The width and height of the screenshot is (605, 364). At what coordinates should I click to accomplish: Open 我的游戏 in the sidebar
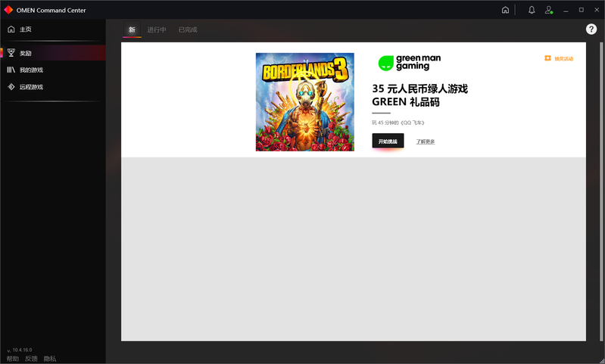click(53, 70)
